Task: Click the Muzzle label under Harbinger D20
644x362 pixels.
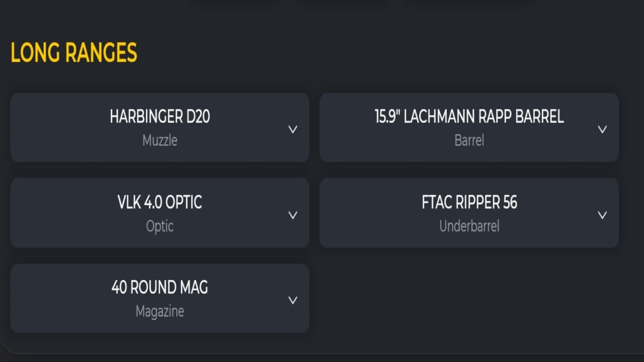Action: point(160,140)
